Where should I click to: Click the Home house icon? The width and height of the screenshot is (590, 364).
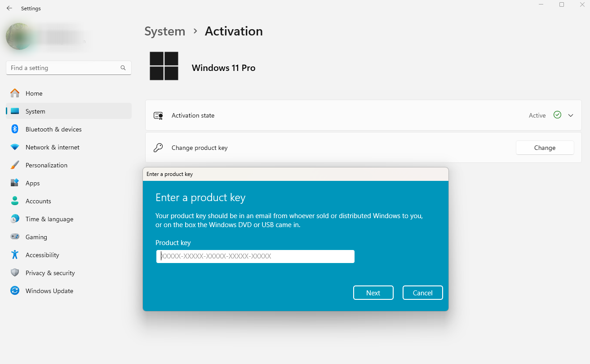[15, 93]
